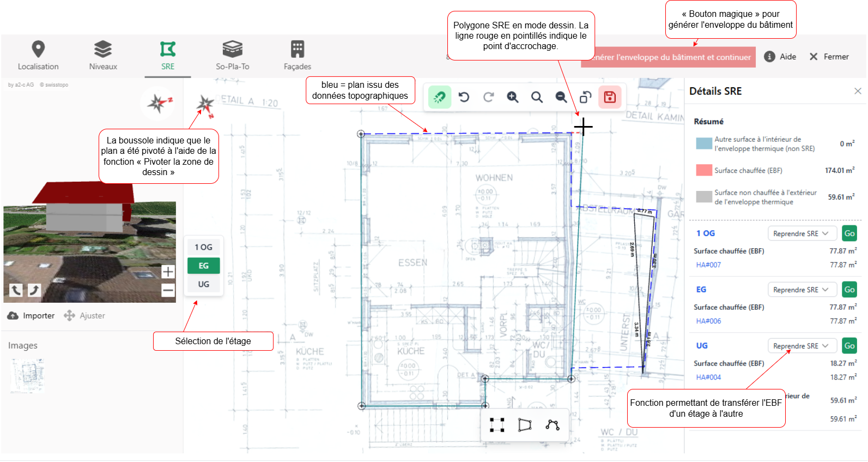The height and width of the screenshot is (462, 868).
Task: Click the rotate drawing zone icon
Action: coord(585,97)
